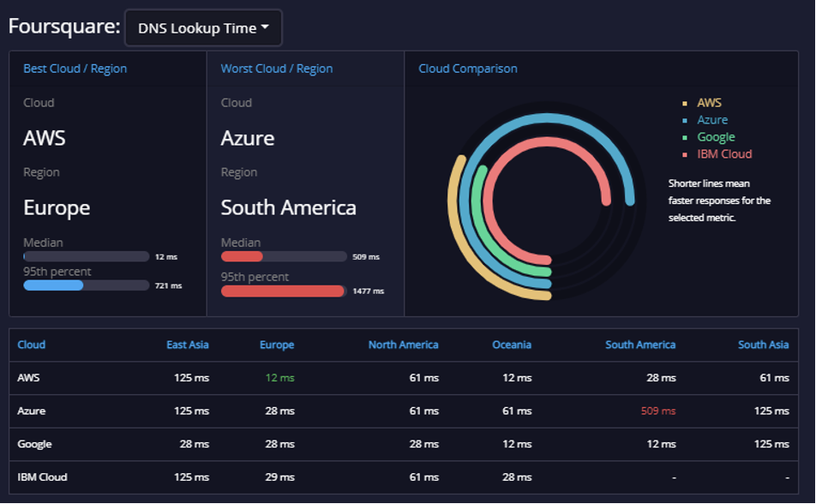816x504 pixels.
Task: Sort by South America column header
Action: [x=640, y=345]
